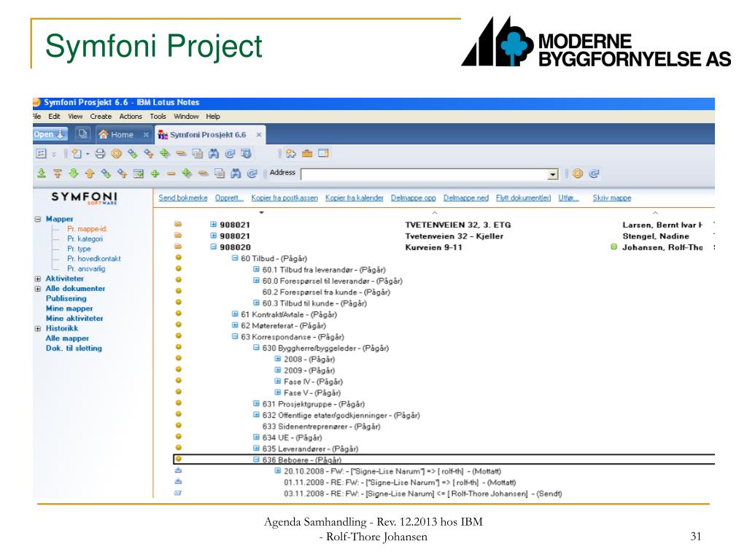
Task: Expand the 2008 - (Pågår) subfolder
Action: point(278,359)
